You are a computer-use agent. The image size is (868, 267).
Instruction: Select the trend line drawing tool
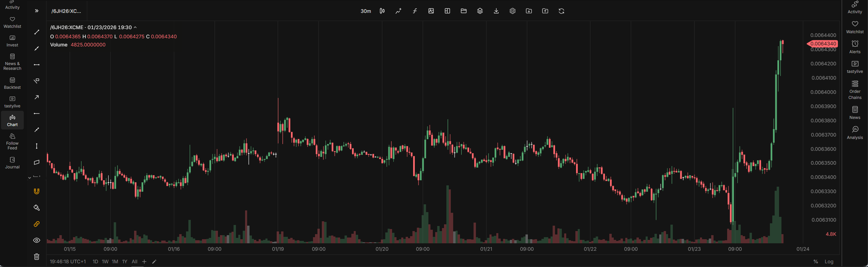[x=37, y=32]
